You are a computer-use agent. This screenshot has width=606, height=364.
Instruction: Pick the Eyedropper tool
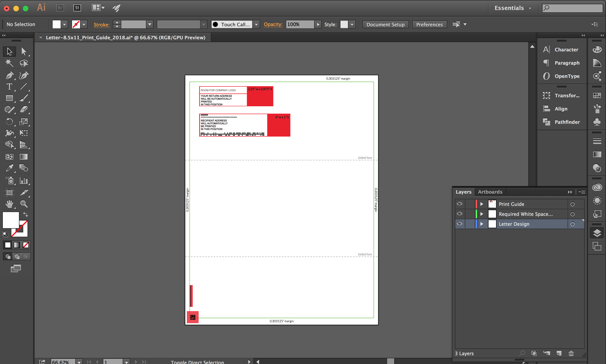(x=9, y=168)
